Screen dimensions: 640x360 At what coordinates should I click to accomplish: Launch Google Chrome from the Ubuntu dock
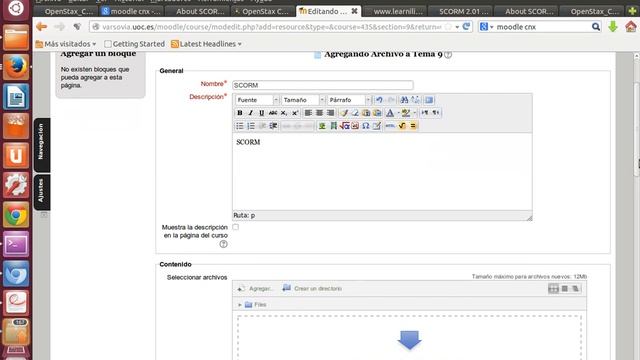point(16,215)
